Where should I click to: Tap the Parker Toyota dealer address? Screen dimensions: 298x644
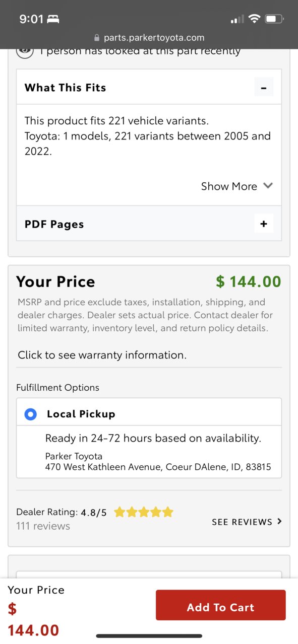(x=158, y=467)
